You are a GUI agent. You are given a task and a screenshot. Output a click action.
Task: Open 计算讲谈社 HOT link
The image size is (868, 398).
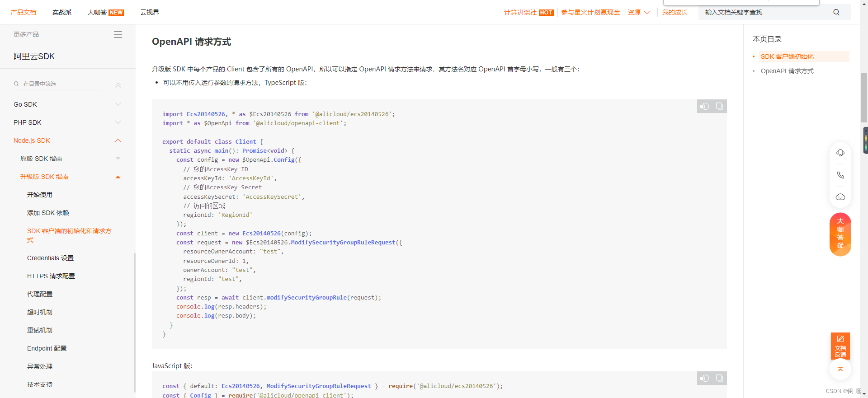(528, 12)
